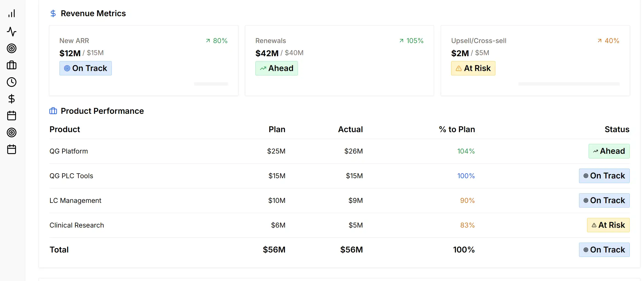The height and width of the screenshot is (281, 644).
Task: Select the On Track status in the Total row
Action: coord(604,250)
